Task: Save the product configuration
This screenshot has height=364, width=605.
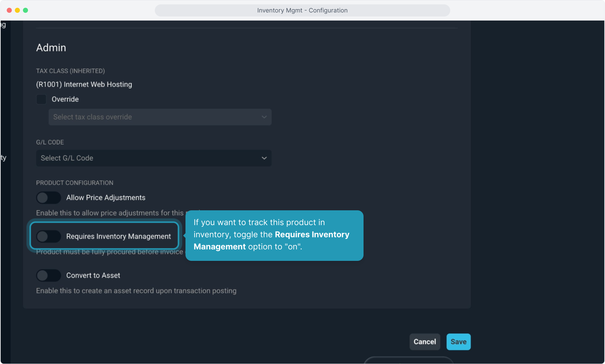Action: (459, 342)
